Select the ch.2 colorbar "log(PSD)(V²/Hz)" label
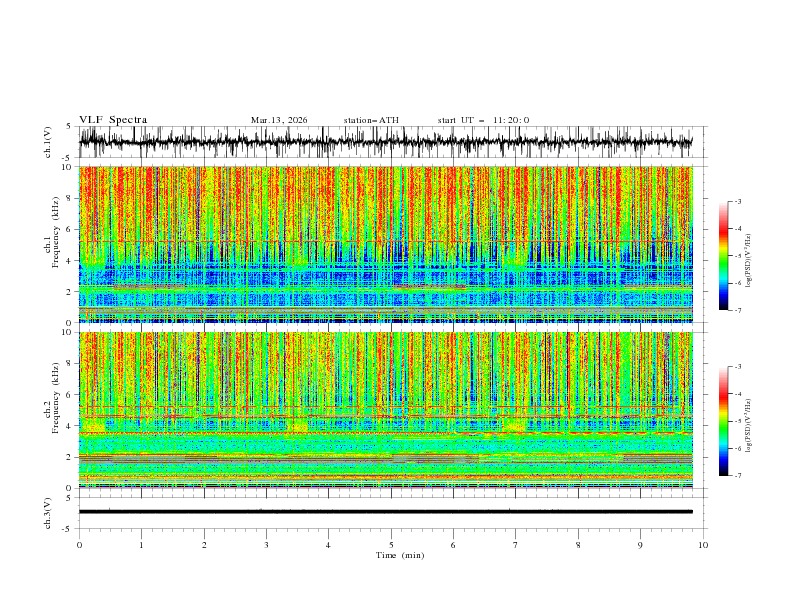Viewport: 792px width, 612px height. [748, 425]
